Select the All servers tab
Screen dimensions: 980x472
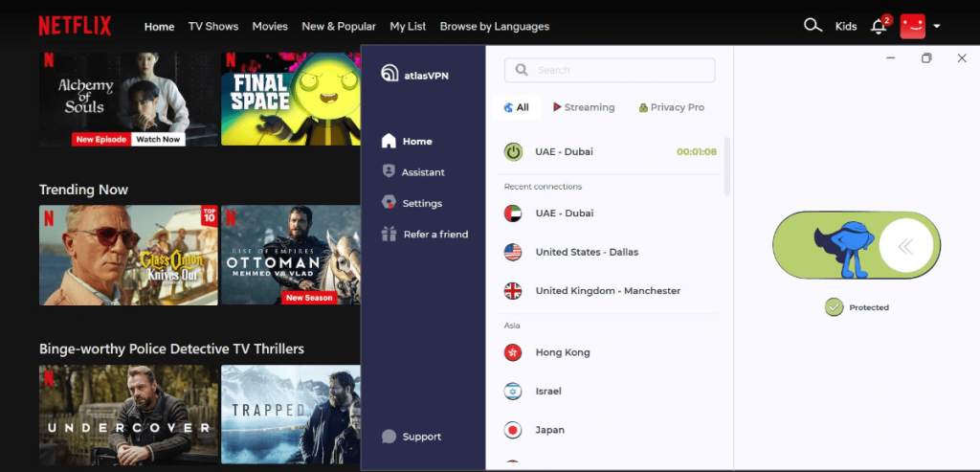tap(516, 107)
